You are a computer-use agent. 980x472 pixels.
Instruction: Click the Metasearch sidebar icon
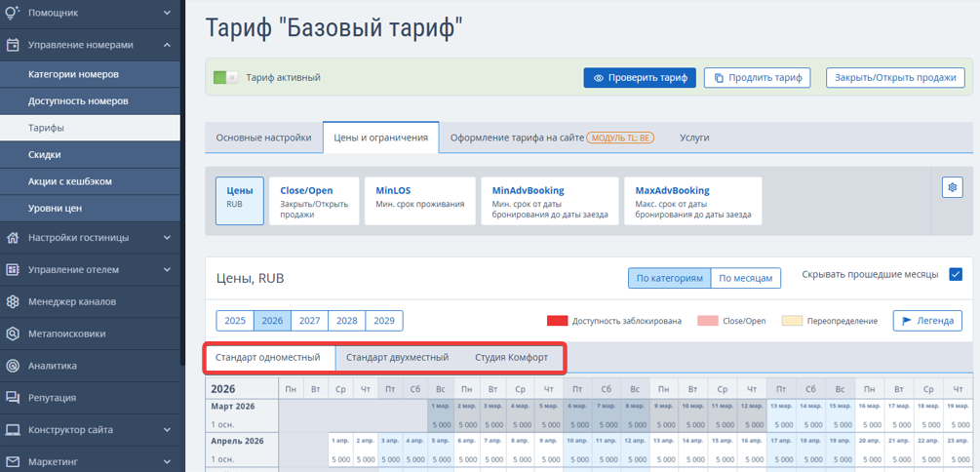(x=13, y=334)
